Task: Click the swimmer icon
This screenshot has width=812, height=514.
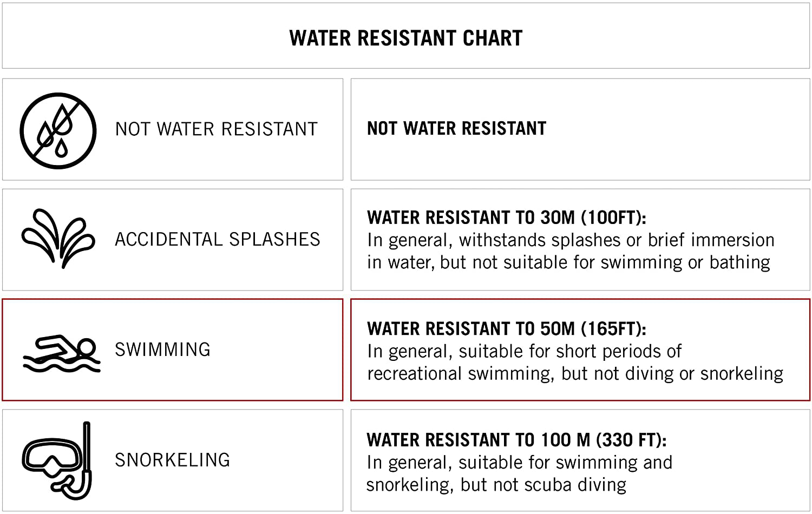Action: click(61, 353)
